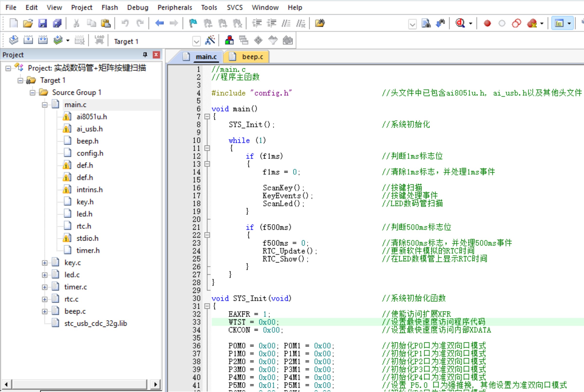Screen dimensions: 584x392
Task: Navigate backward with the blue left arrow
Action: coord(159,23)
